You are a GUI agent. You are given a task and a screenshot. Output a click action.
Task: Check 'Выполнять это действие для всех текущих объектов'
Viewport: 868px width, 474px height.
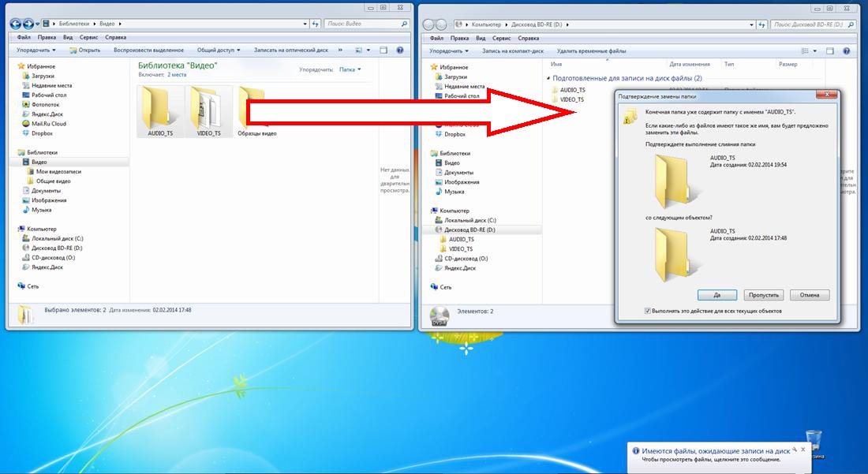(x=648, y=312)
